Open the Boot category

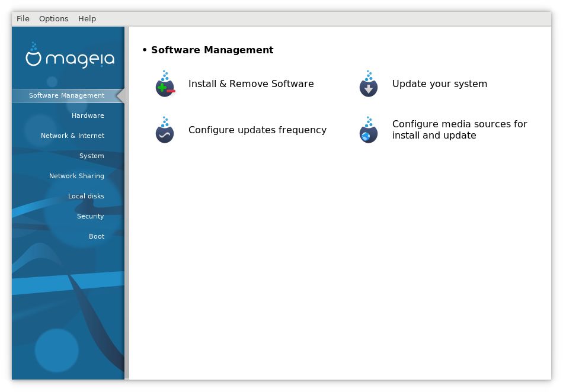click(96, 236)
